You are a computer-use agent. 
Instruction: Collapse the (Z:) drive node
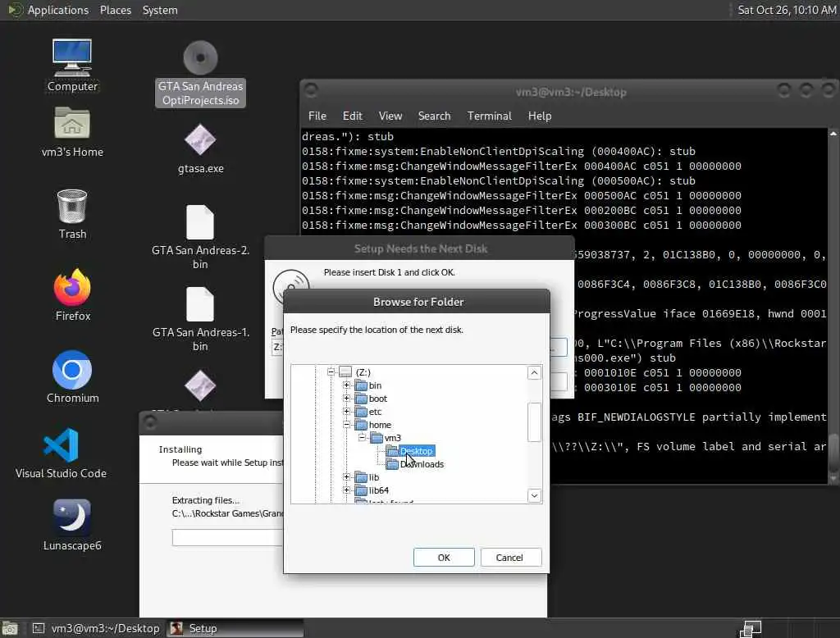coord(331,371)
